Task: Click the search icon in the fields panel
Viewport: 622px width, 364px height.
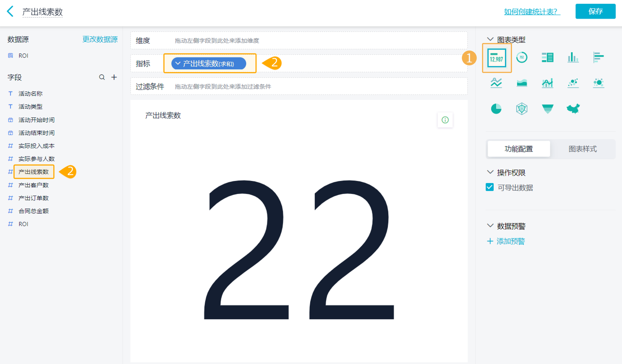Action: tap(102, 77)
